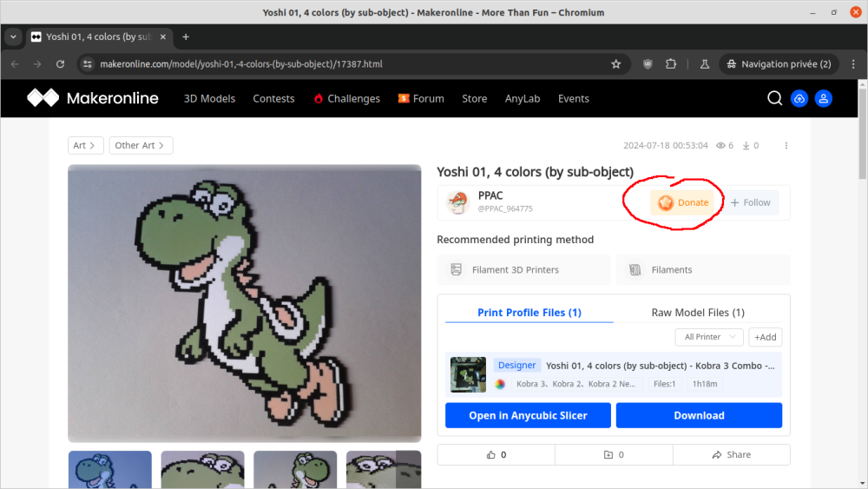This screenshot has height=489, width=868.
Task: Select the blue Yoshi thumbnail
Action: coord(110,470)
